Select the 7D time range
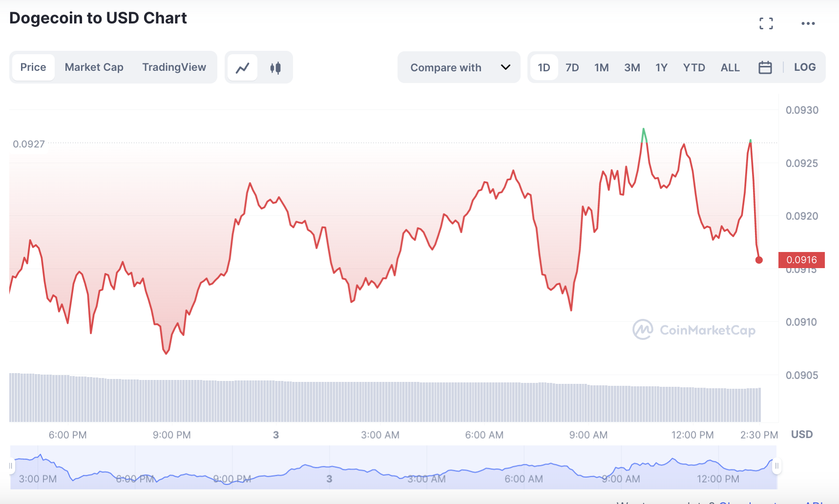 (572, 67)
